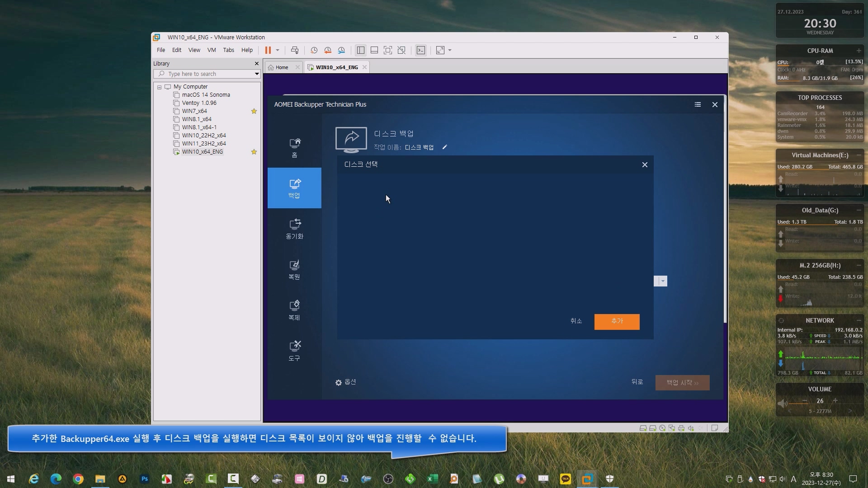
Task: Close the Library panel
Action: click(x=257, y=64)
